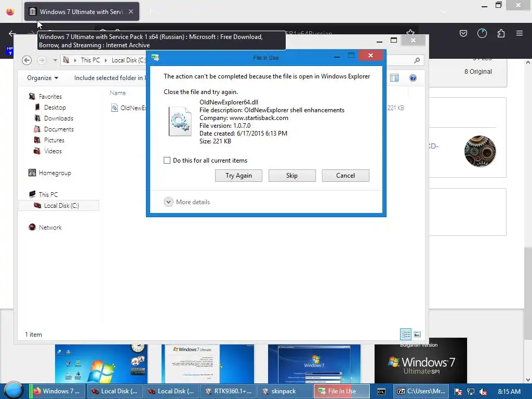Switch to File In Use taskbar button
This screenshot has width=532, height=399.
342,391
